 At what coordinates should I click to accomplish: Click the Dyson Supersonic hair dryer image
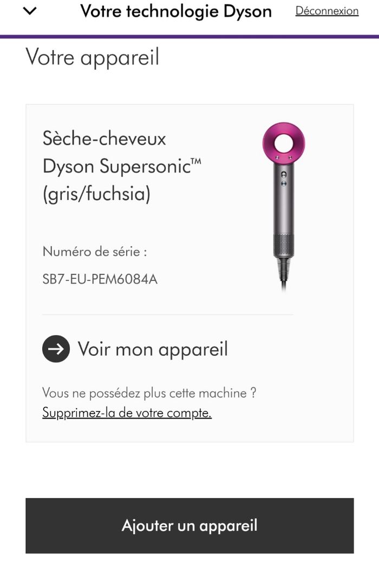[283, 206]
